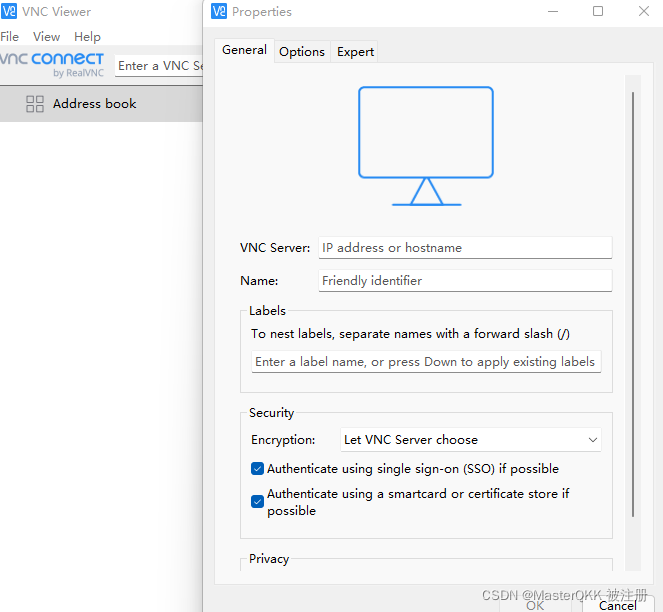The width and height of the screenshot is (663, 612).
Task: Click the Cancel button in Properties
Action: (x=618, y=605)
